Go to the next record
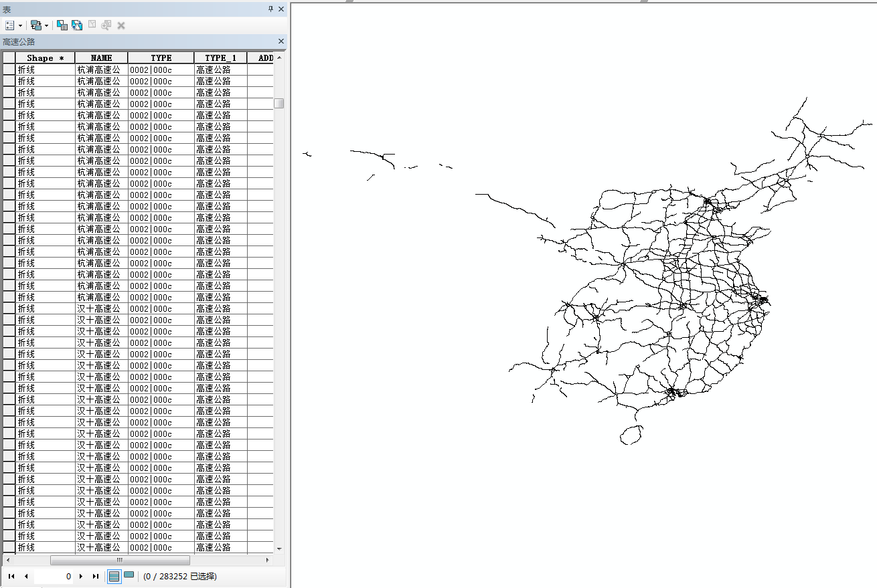Viewport: 877px width, 588px height. 81,576
